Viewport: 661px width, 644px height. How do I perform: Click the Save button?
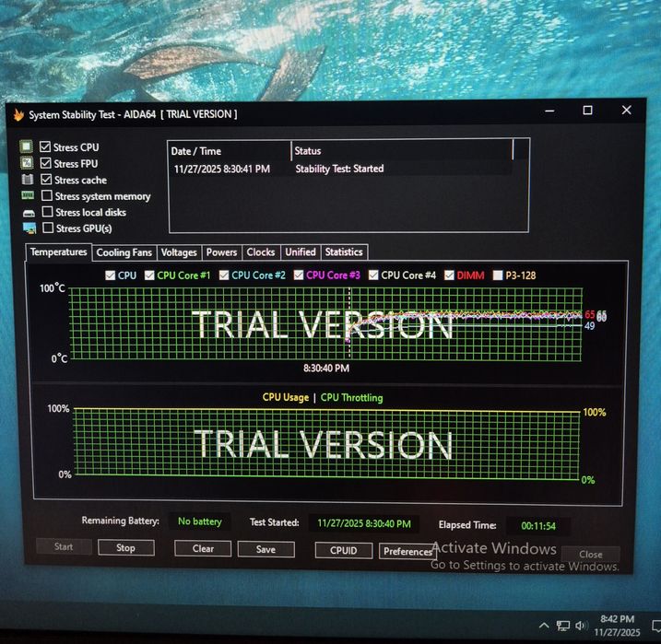266,550
